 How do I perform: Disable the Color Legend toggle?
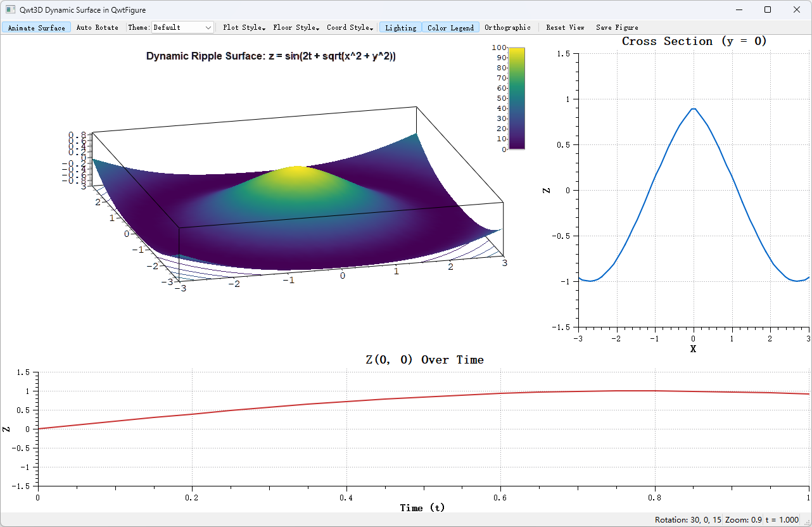coord(450,27)
